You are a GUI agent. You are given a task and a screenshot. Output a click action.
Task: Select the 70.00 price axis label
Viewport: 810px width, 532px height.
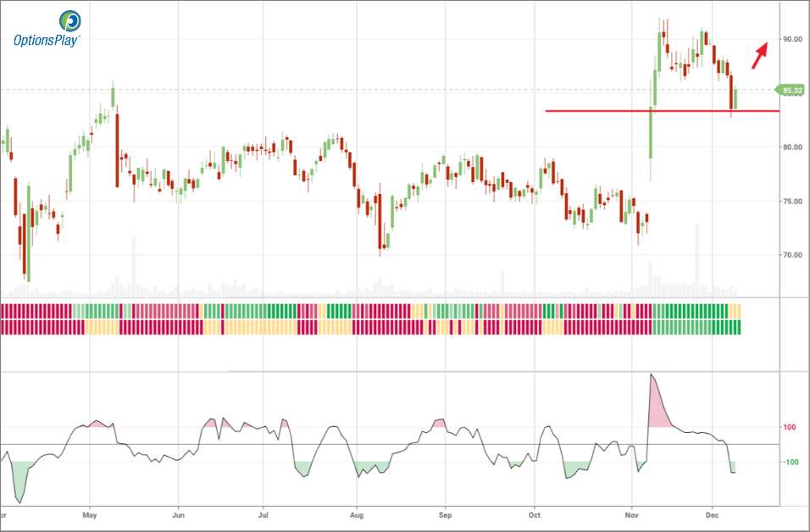click(793, 255)
